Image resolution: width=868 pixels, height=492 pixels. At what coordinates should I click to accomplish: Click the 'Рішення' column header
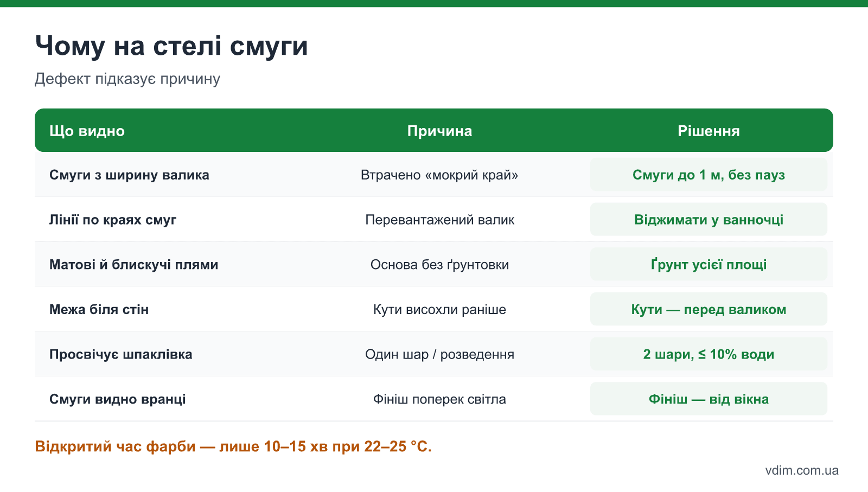(709, 131)
